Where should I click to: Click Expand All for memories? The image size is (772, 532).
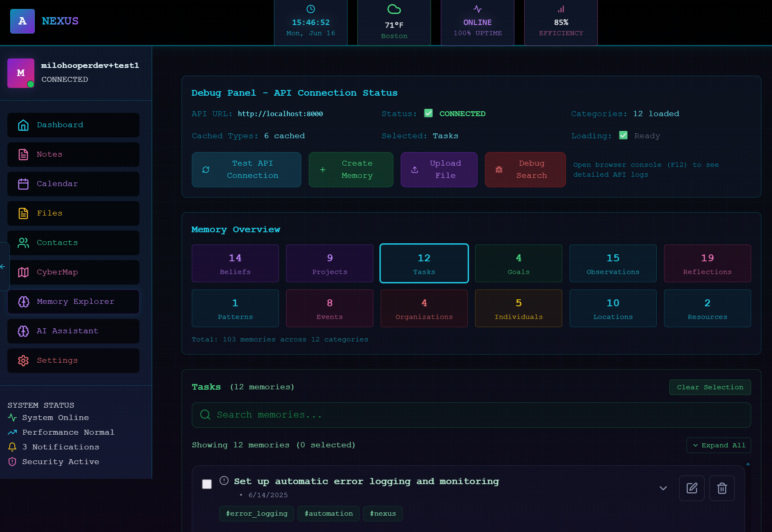click(718, 445)
